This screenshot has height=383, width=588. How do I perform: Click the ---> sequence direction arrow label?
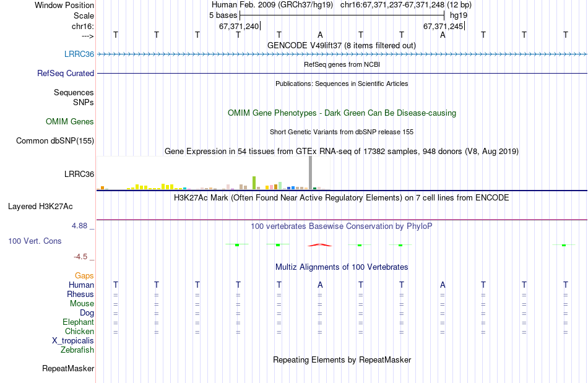tap(87, 36)
